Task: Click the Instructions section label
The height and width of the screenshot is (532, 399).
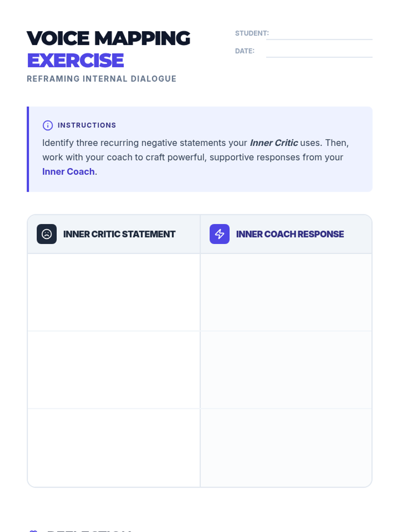Action: (87, 125)
